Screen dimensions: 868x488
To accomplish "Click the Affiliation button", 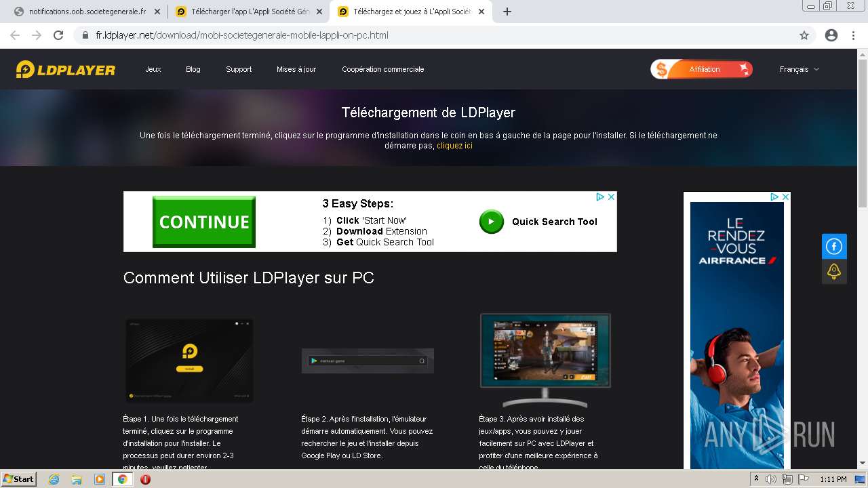I will click(702, 69).
